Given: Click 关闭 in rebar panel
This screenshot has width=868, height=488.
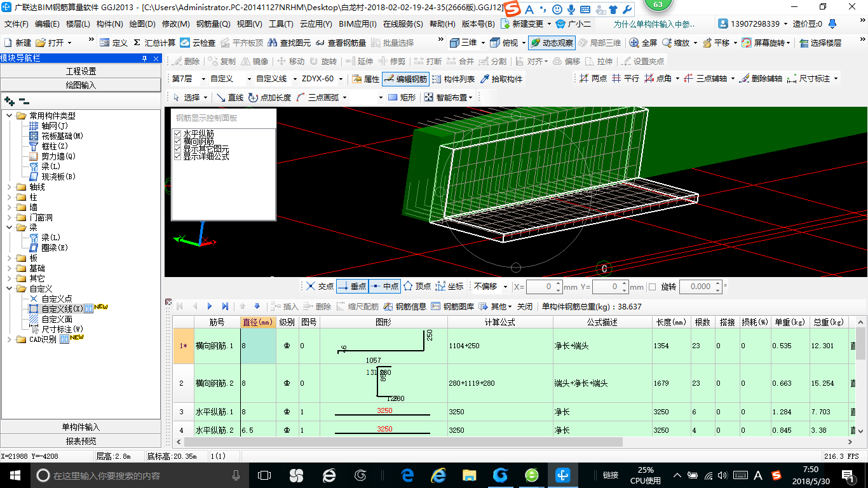Looking at the screenshot, I should pos(525,306).
